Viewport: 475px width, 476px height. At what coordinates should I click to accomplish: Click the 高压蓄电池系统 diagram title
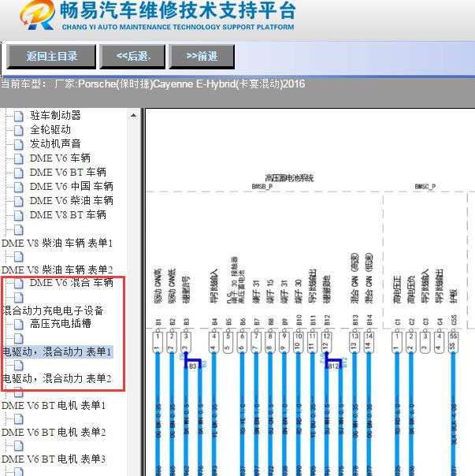click(289, 178)
